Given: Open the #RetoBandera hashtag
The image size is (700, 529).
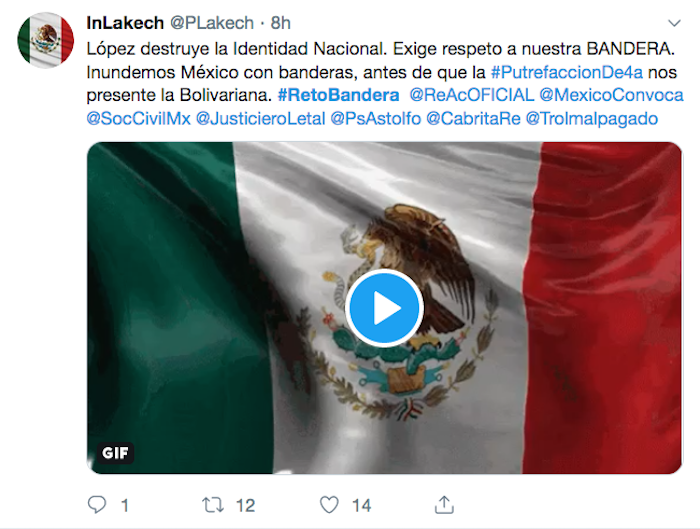Looking at the screenshot, I should (338, 95).
